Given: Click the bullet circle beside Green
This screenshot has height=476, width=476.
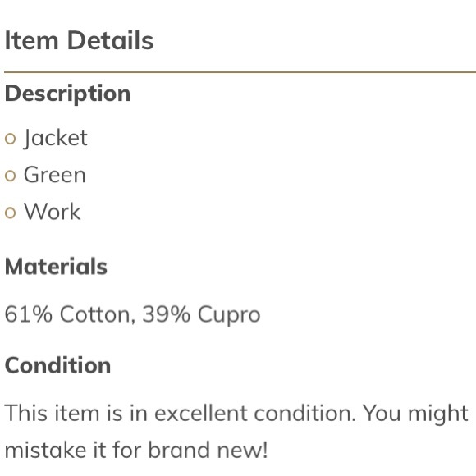Looking at the screenshot, I should pos(11,176).
